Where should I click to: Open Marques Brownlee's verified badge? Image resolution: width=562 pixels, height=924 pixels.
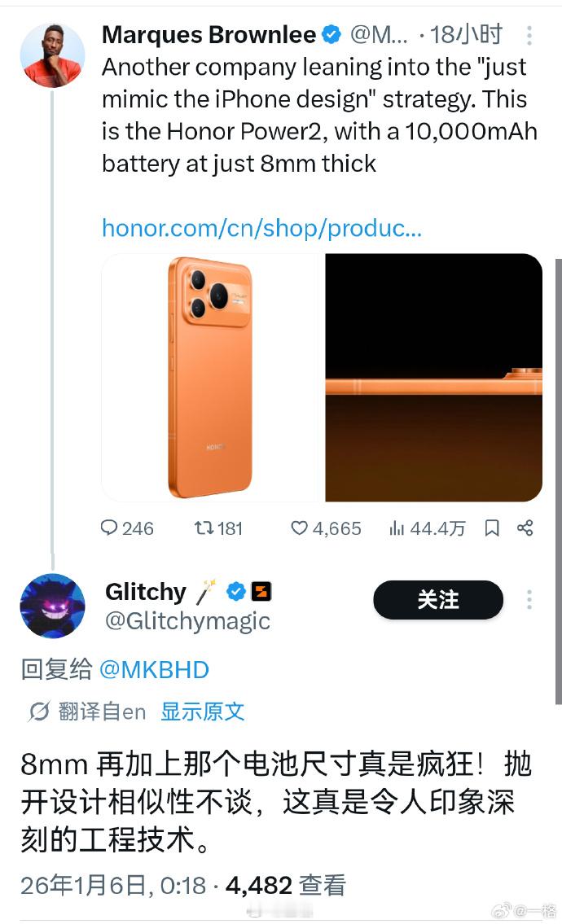332,35
